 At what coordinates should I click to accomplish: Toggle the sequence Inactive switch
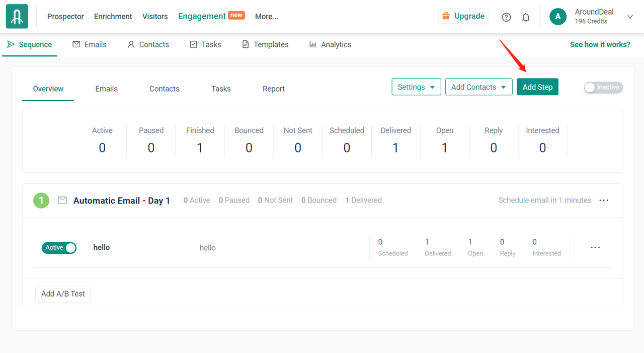click(x=603, y=88)
